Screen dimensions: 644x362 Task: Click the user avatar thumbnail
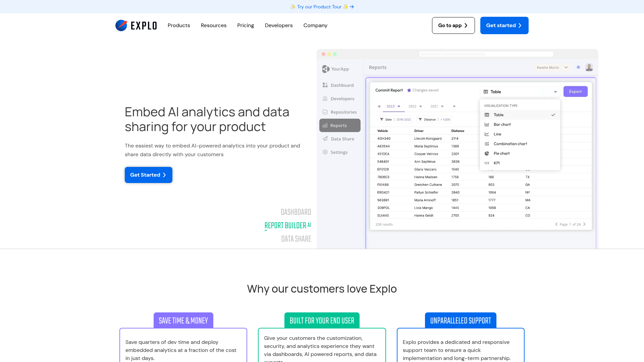tap(589, 67)
